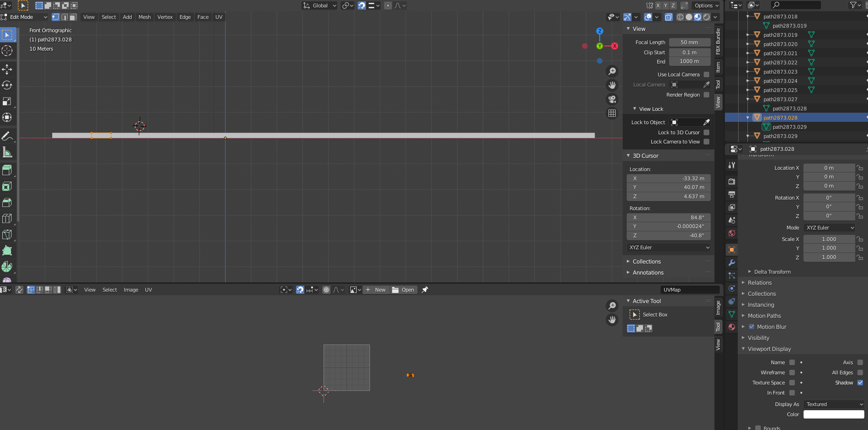This screenshot has width=868, height=430.
Task: Expand the Delta Transform section
Action: (x=772, y=272)
